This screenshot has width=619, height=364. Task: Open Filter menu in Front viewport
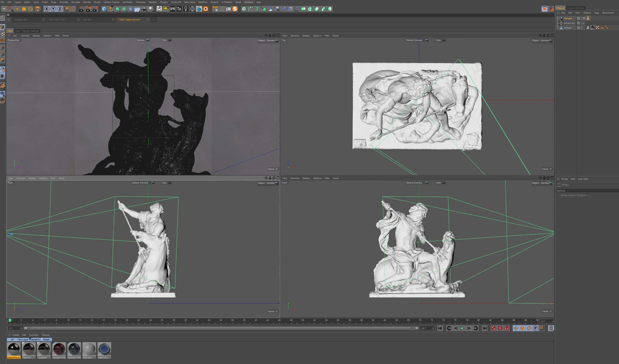[327, 178]
